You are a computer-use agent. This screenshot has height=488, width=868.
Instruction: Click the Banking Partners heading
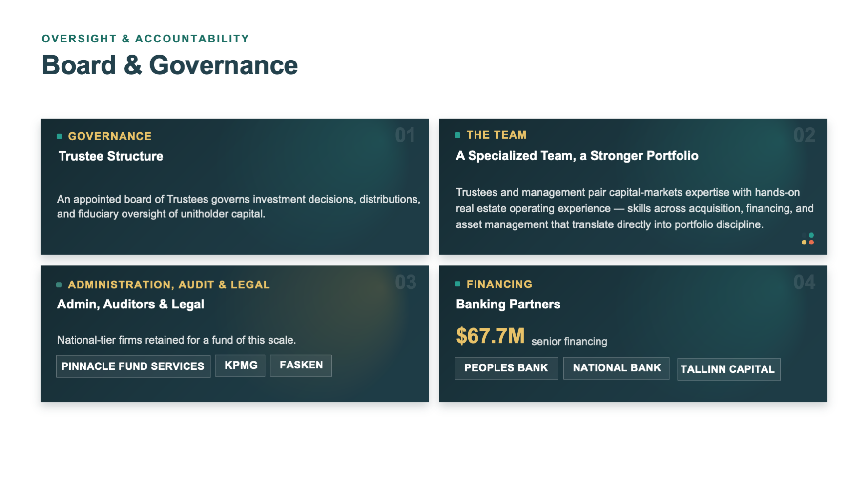coord(508,304)
